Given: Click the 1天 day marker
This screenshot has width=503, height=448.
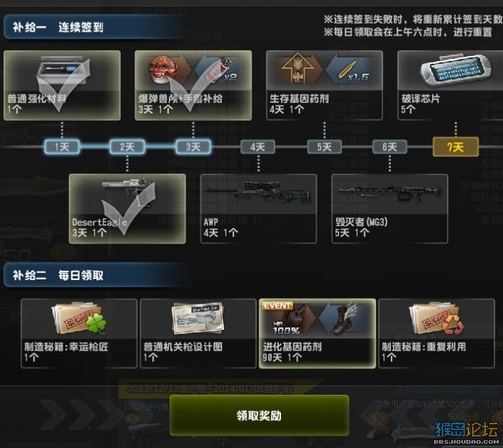Looking at the screenshot, I should tap(62, 147).
